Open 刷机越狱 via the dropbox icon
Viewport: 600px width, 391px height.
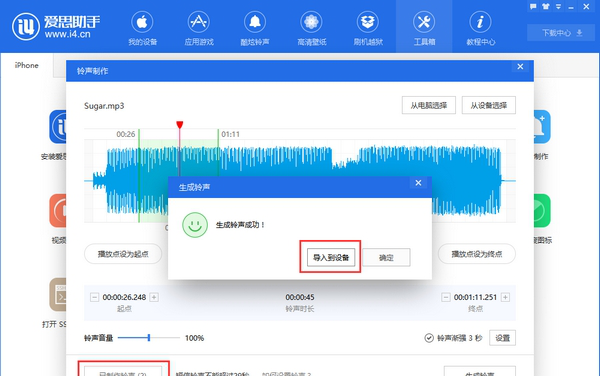pos(368,22)
